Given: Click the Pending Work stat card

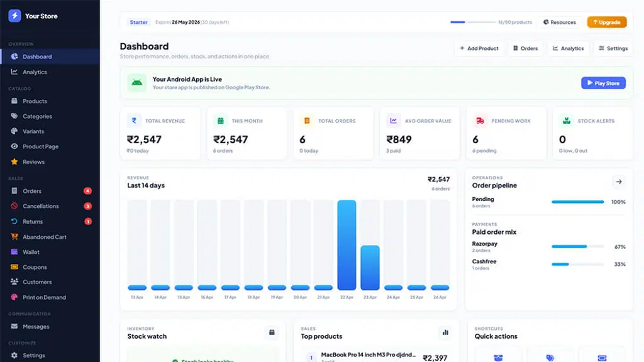Looking at the screenshot, I should pyautogui.click(x=506, y=133).
